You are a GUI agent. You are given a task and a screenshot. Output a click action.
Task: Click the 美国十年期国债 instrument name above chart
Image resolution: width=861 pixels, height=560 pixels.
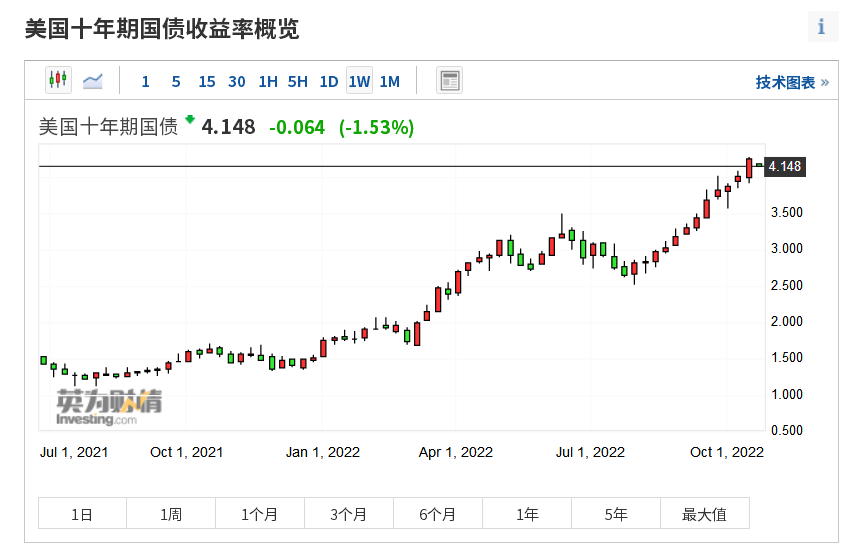[109, 127]
